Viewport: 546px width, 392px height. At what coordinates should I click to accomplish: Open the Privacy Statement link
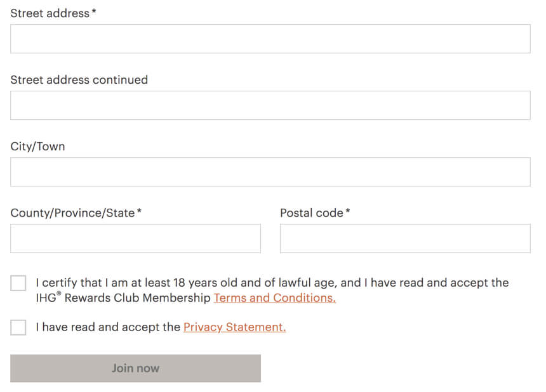235,327
